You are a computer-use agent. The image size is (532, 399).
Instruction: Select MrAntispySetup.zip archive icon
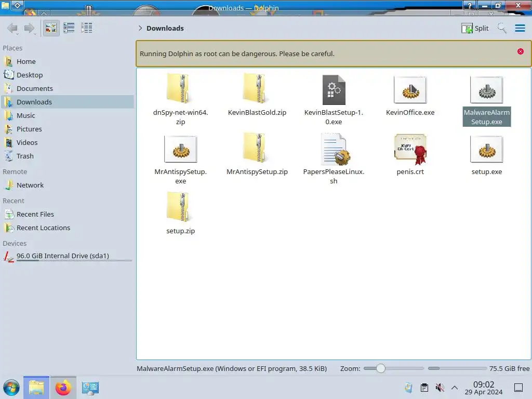click(x=257, y=148)
